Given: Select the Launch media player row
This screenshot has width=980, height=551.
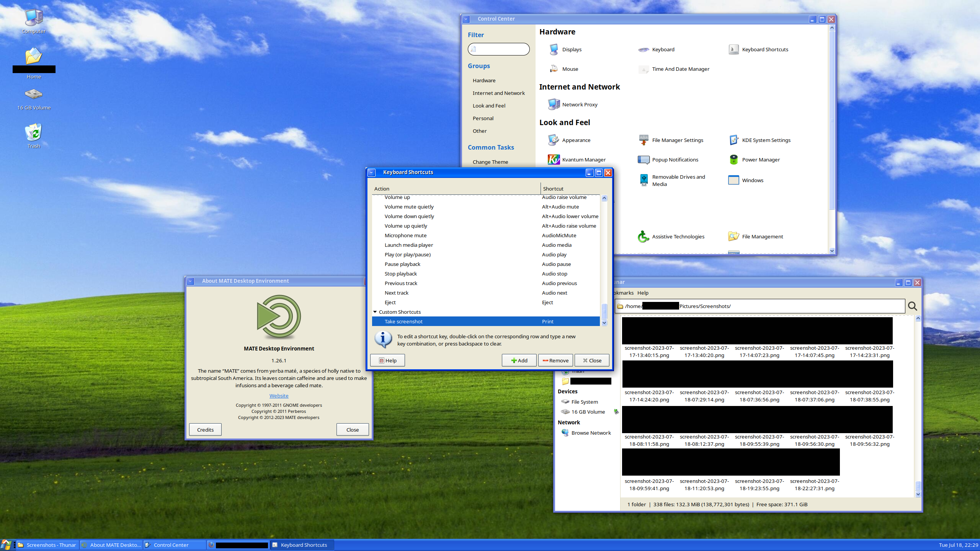Looking at the screenshot, I should click(x=486, y=245).
